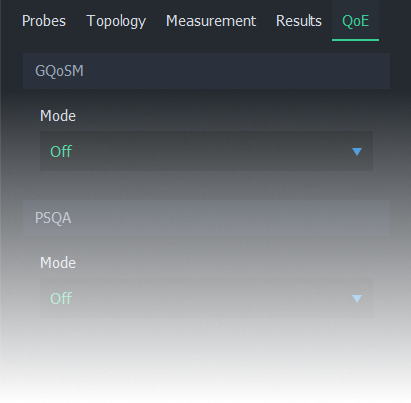The width and height of the screenshot is (411, 403).
Task: Select the QoE tab
Action: [355, 21]
